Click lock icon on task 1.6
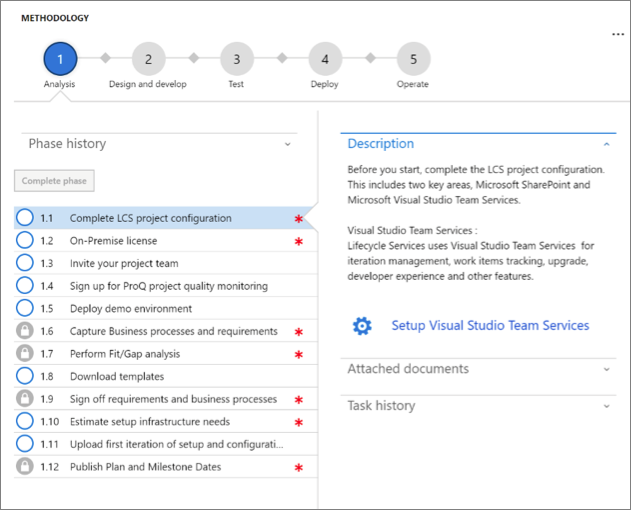This screenshot has height=510, width=631. tap(25, 331)
